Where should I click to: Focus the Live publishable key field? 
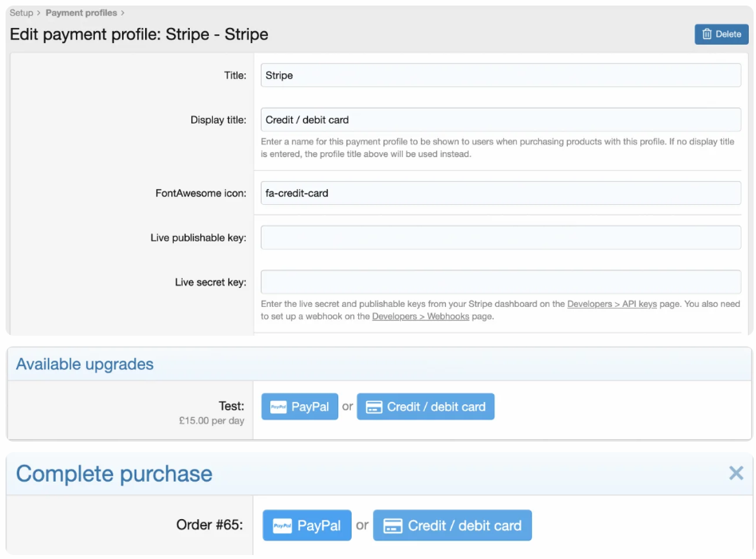click(501, 238)
